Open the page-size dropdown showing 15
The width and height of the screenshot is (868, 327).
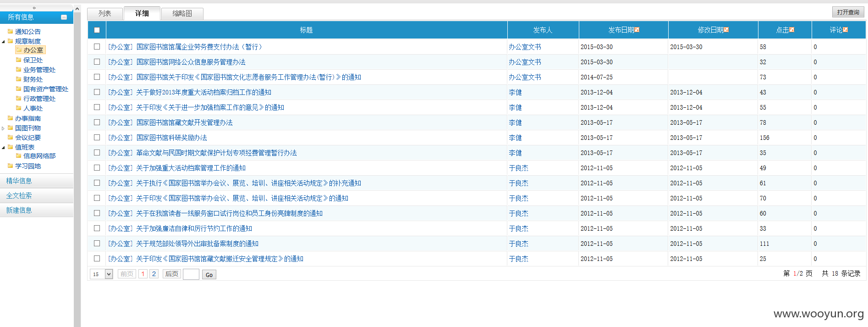coord(101,274)
